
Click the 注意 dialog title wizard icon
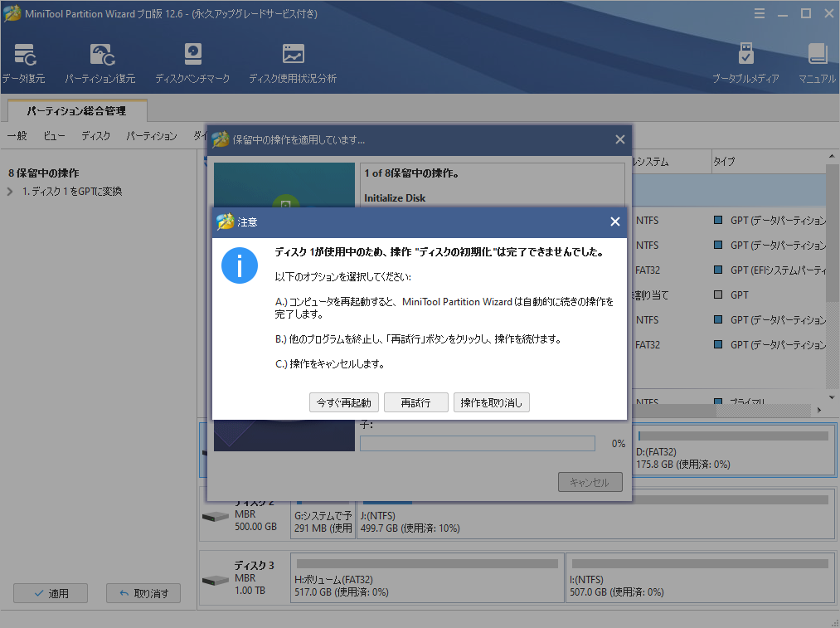point(225,222)
